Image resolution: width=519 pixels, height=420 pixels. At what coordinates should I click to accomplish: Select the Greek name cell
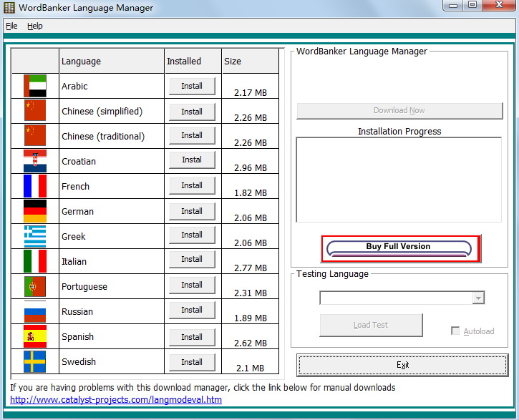(112, 236)
